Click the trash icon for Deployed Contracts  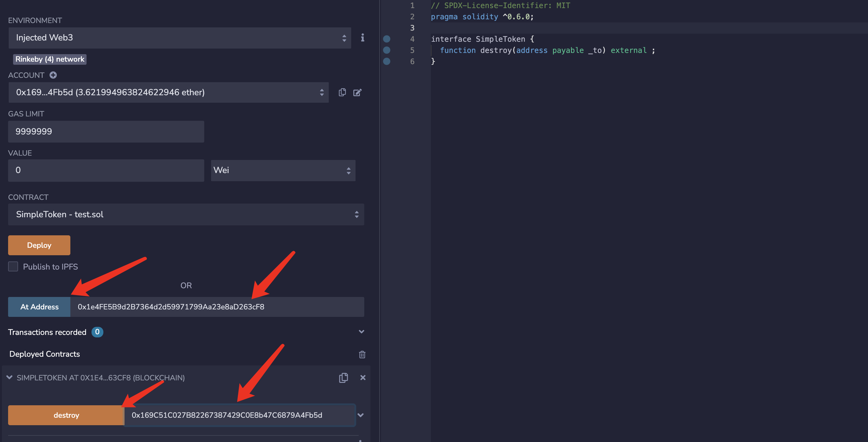point(362,355)
